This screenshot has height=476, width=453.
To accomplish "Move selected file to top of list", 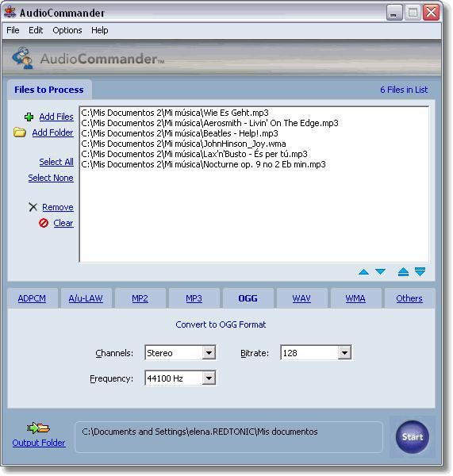I will point(403,271).
